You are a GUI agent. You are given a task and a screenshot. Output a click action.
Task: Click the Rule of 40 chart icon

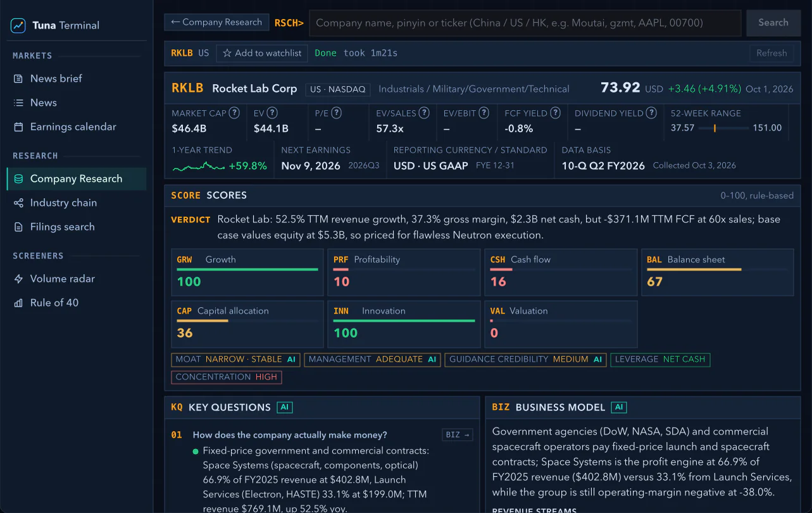18,303
